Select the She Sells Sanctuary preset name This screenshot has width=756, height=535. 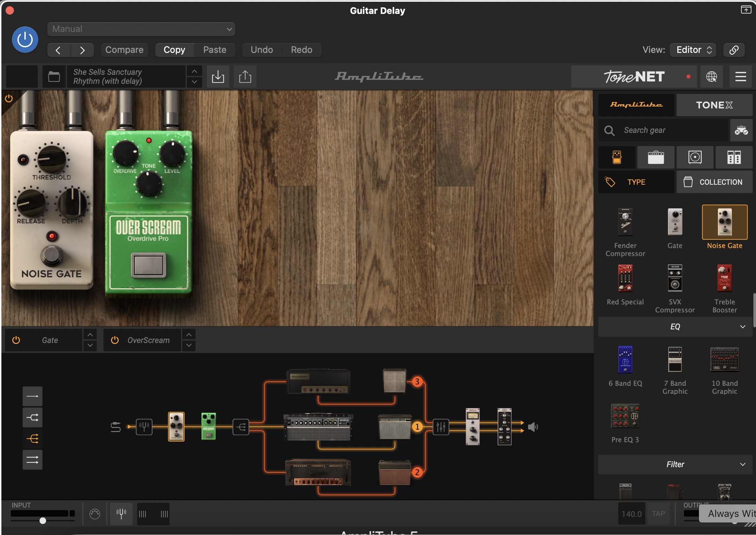point(126,77)
